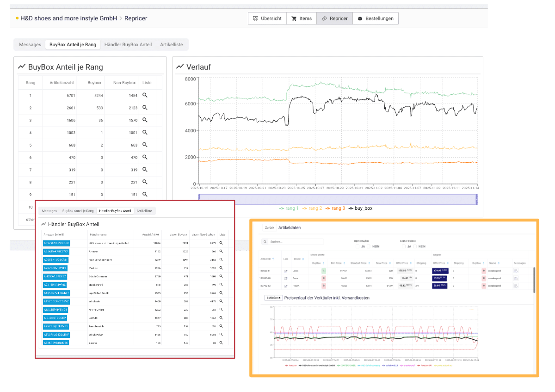This screenshot has width=555, height=392.
Task: Open the list magnifier for rank 1
Action: tap(145, 95)
